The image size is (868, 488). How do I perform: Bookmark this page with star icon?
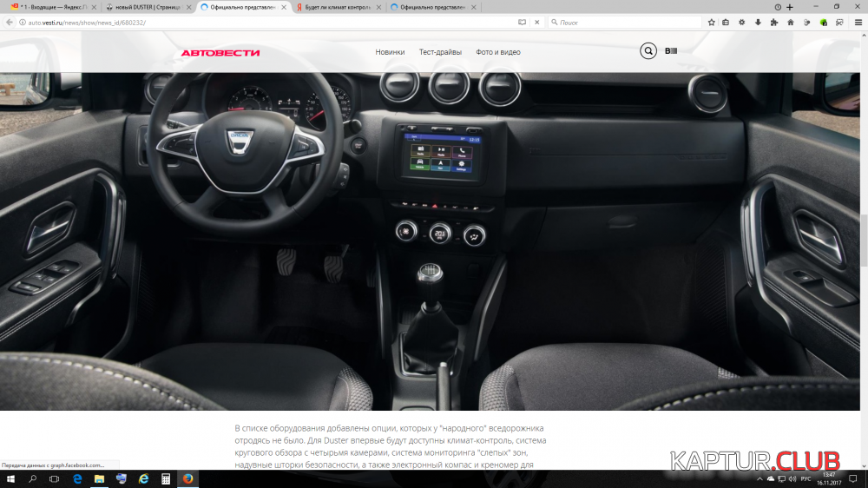[711, 22]
